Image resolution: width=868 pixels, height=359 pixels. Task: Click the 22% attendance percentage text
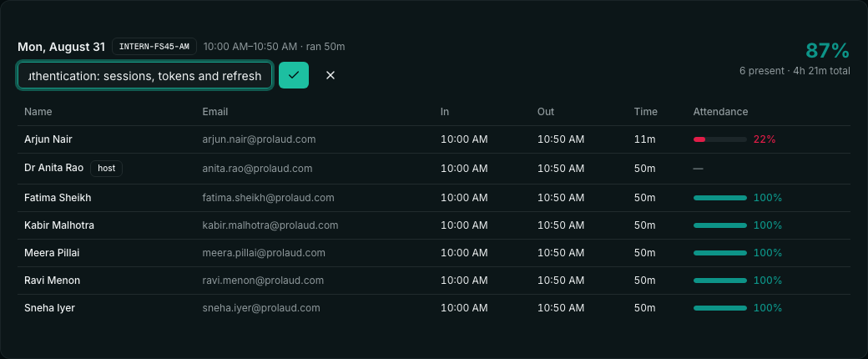[765, 139]
